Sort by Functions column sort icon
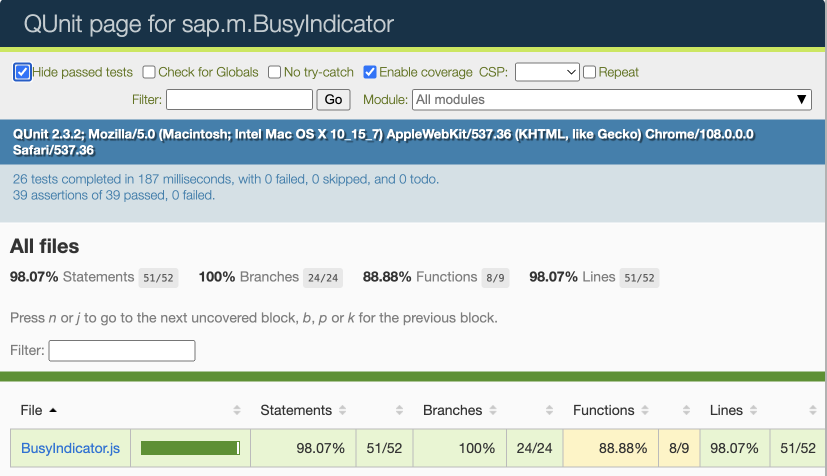Image resolution: width=827 pixels, height=476 pixels. point(645,410)
